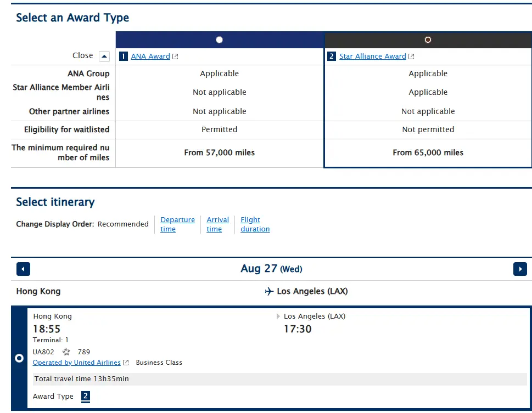
Task: Click the number 1 badge by ANA Award
Action: pos(123,56)
